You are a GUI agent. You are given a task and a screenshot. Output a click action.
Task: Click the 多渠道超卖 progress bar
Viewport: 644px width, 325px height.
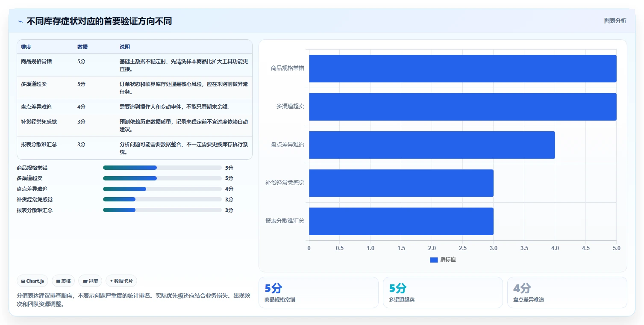[x=162, y=178]
